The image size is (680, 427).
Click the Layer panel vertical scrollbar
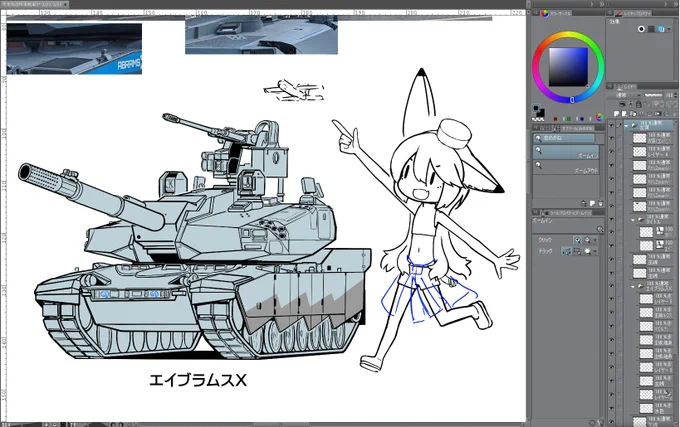(x=677, y=273)
